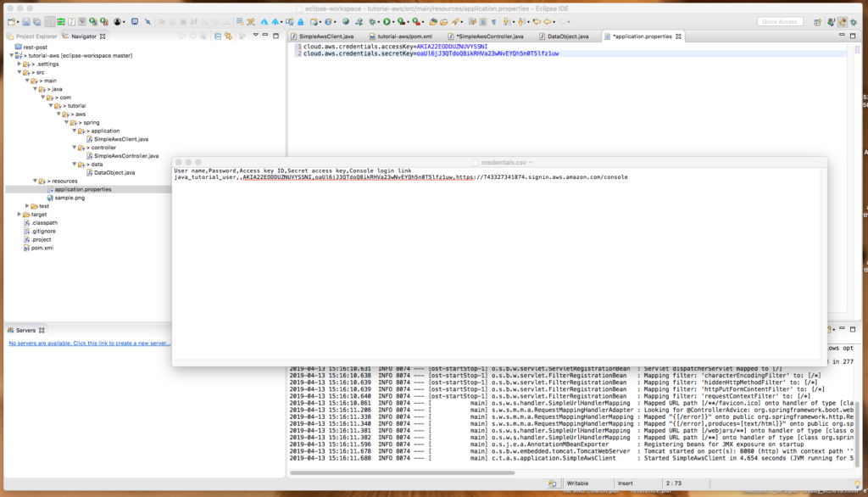868x497 pixels.
Task: Collapse the resources folder
Action: [x=35, y=181]
